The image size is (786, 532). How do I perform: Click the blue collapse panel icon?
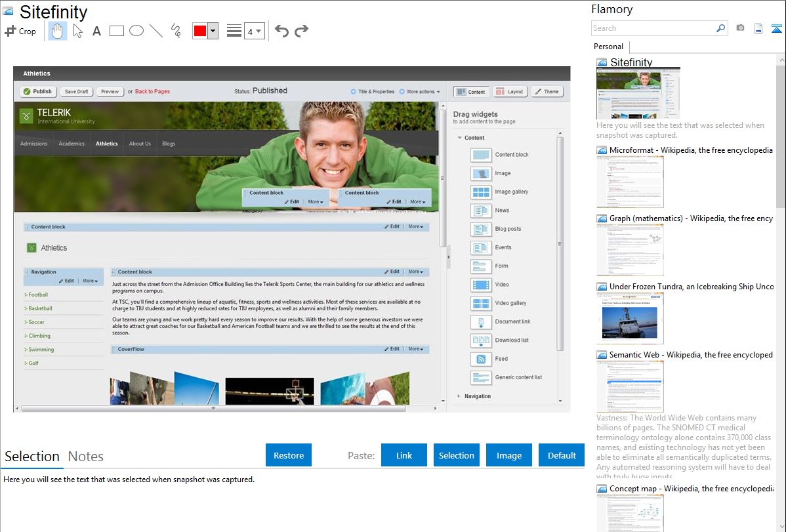(x=776, y=28)
